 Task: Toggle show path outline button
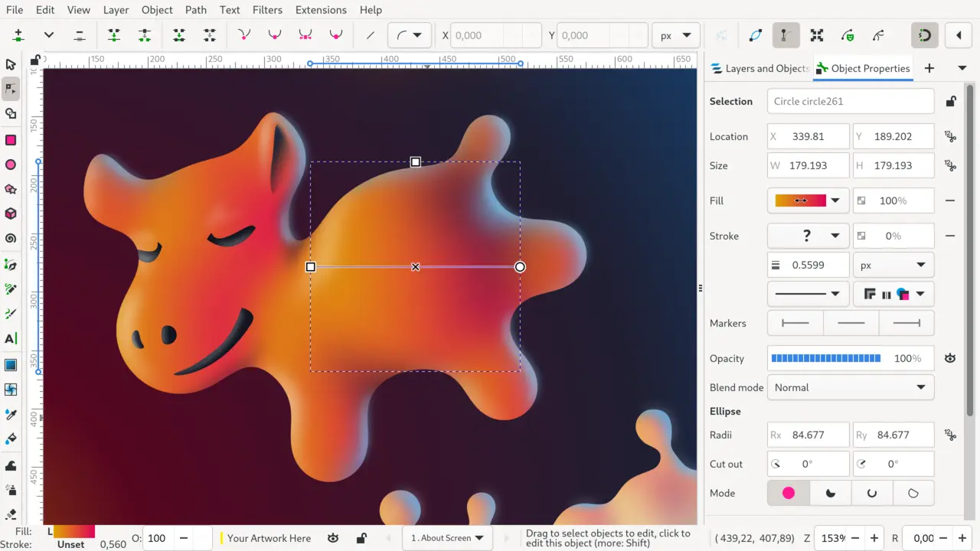[x=756, y=35]
